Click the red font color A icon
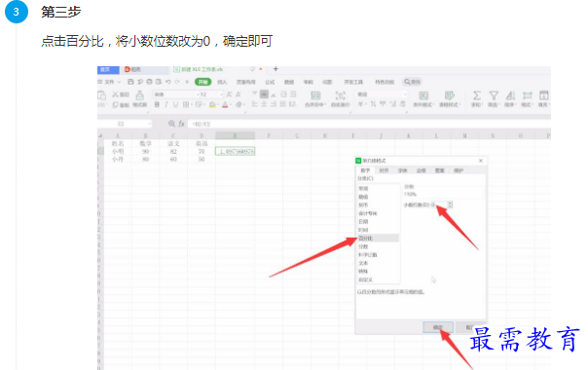 [225, 105]
